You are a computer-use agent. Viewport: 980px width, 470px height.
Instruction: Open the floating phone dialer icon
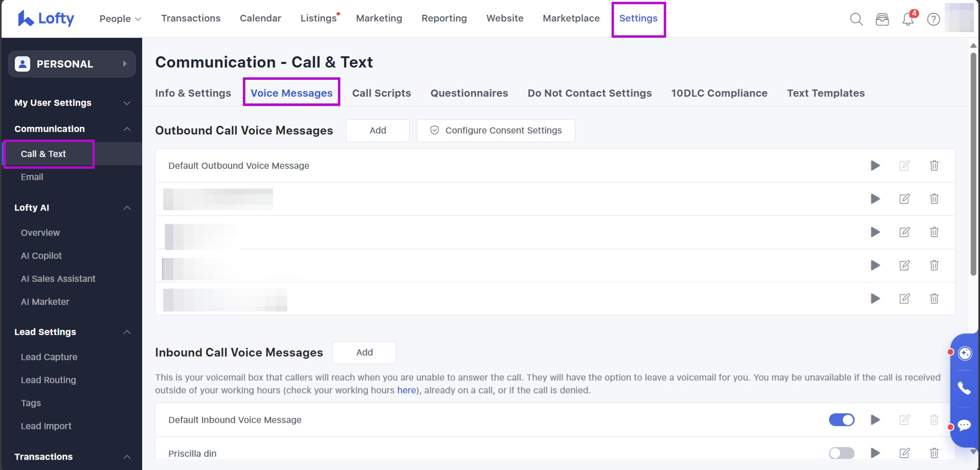click(964, 388)
